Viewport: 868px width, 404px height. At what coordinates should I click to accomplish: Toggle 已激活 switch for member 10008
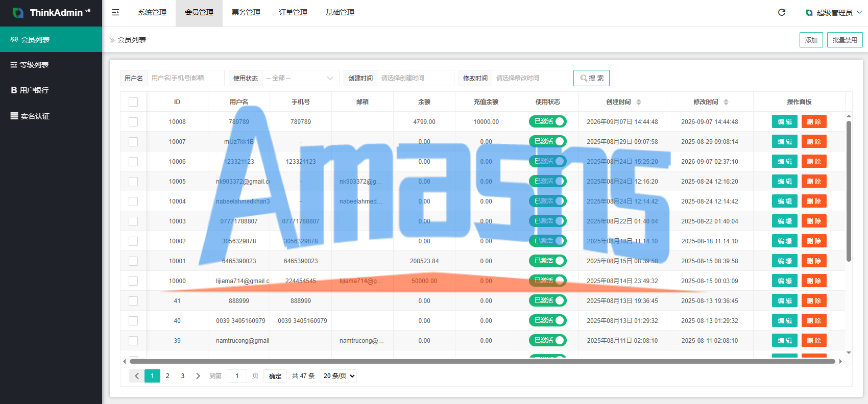coord(548,121)
